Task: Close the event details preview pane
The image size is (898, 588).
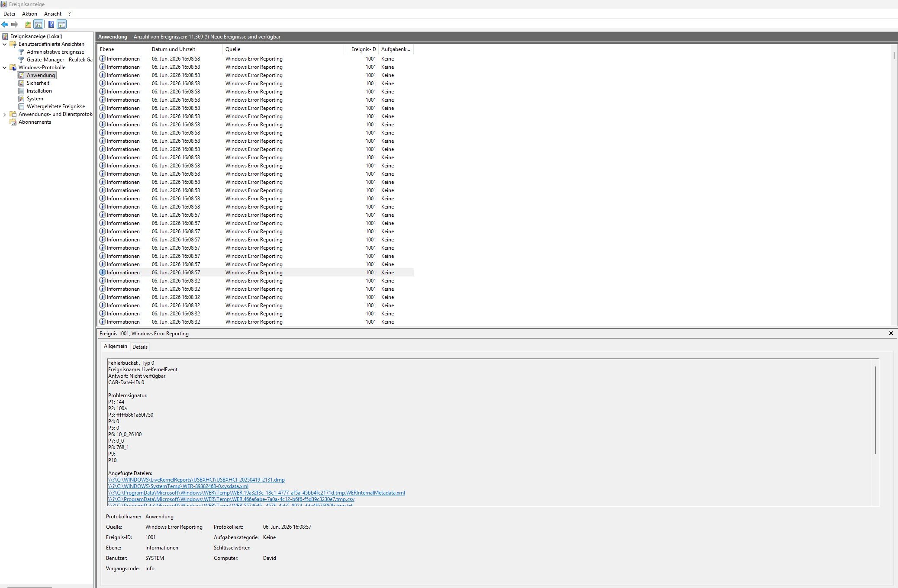Action: tap(891, 333)
